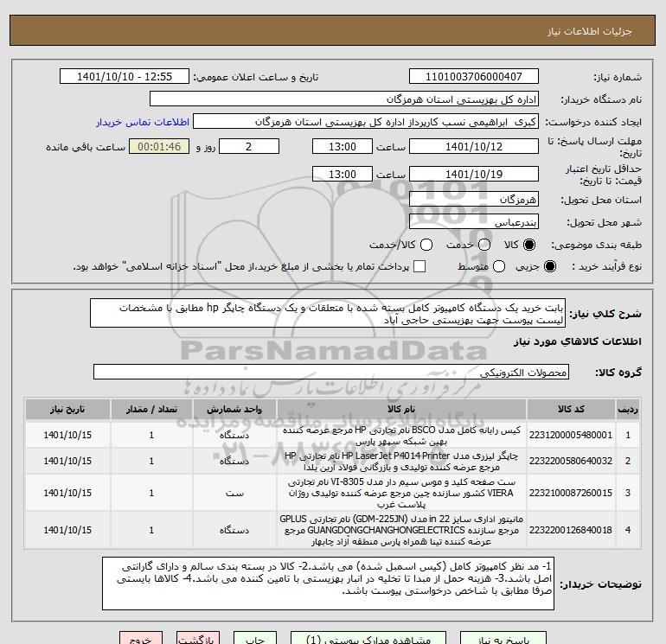Click remaining time countdown 00:01:46
Viewport: 666px width, 644px height.
159,147
